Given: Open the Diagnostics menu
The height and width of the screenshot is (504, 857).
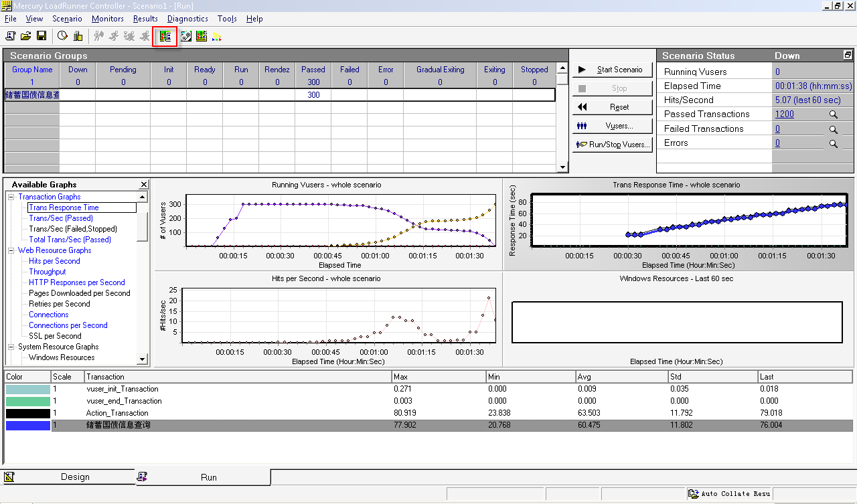Looking at the screenshot, I should pos(187,19).
